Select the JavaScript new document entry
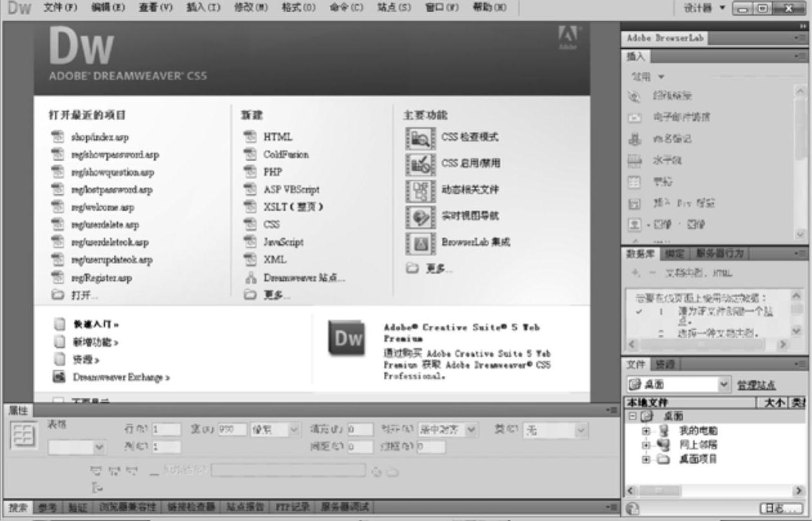 284,242
